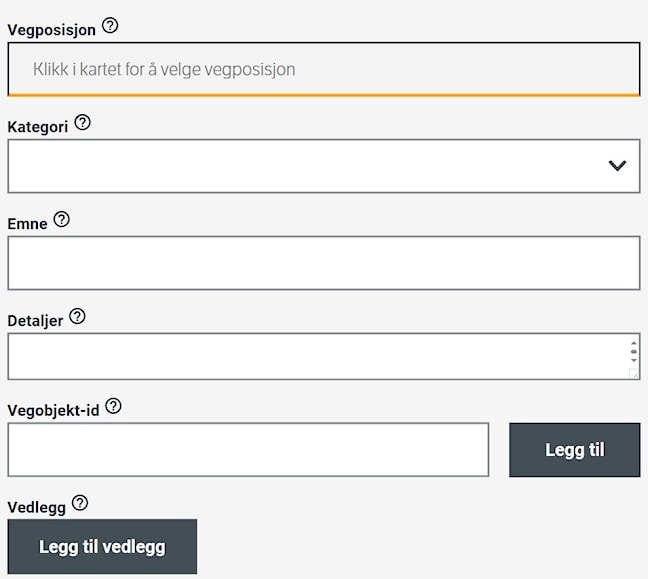648x579 pixels.
Task: Click the help icon next to Vedlegg
Action: [x=80, y=503]
